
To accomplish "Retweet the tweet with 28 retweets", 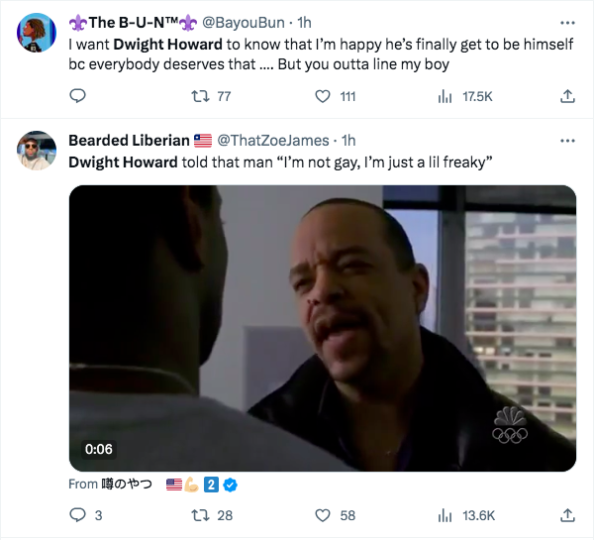I will pos(212,515).
